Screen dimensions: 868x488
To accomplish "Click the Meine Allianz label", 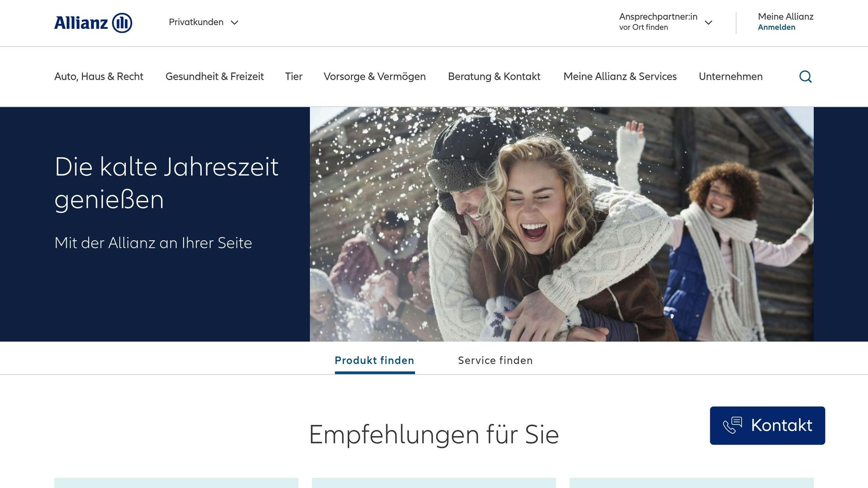I will [786, 17].
